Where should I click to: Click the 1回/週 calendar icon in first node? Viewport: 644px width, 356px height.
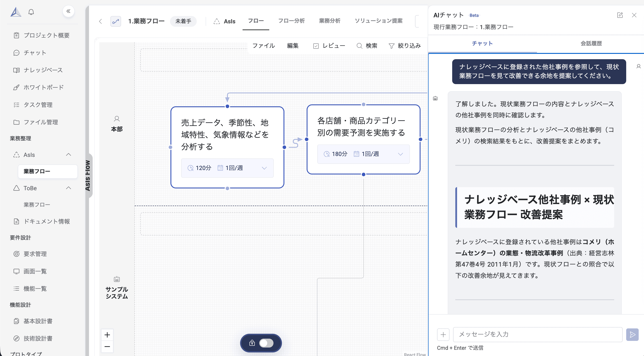click(220, 168)
